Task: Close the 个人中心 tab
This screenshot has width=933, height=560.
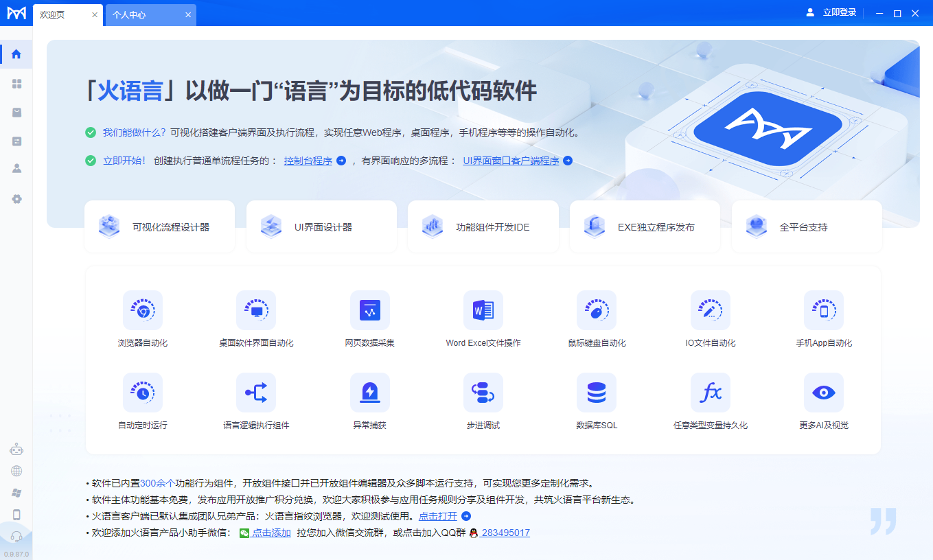Action: click(x=188, y=14)
